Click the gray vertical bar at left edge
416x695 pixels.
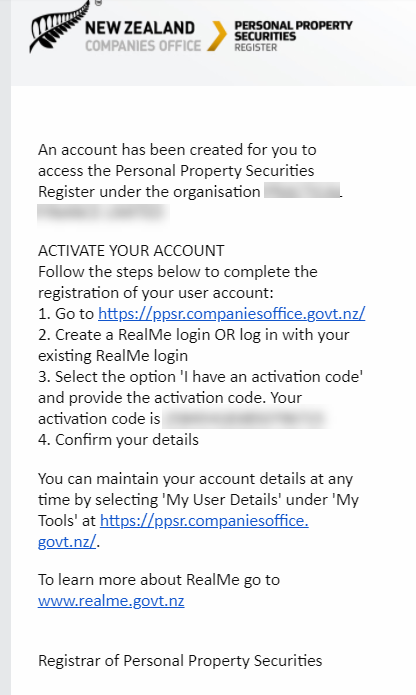pyautogui.click(x=5, y=348)
